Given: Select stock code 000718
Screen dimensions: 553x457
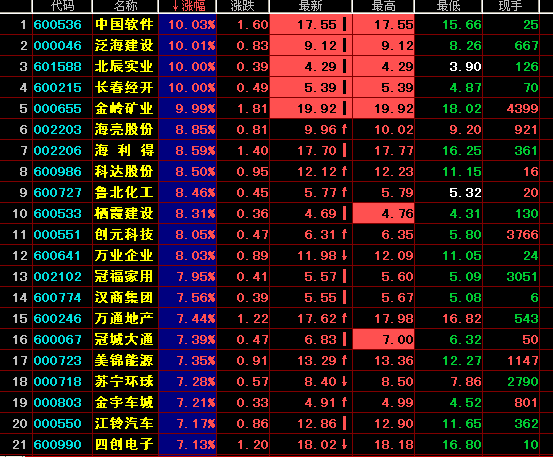Looking at the screenshot, I should pos(57,382).
